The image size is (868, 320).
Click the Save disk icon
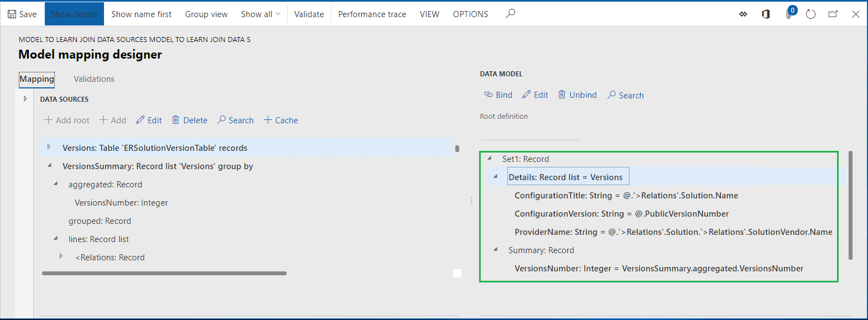click(12, 14)
